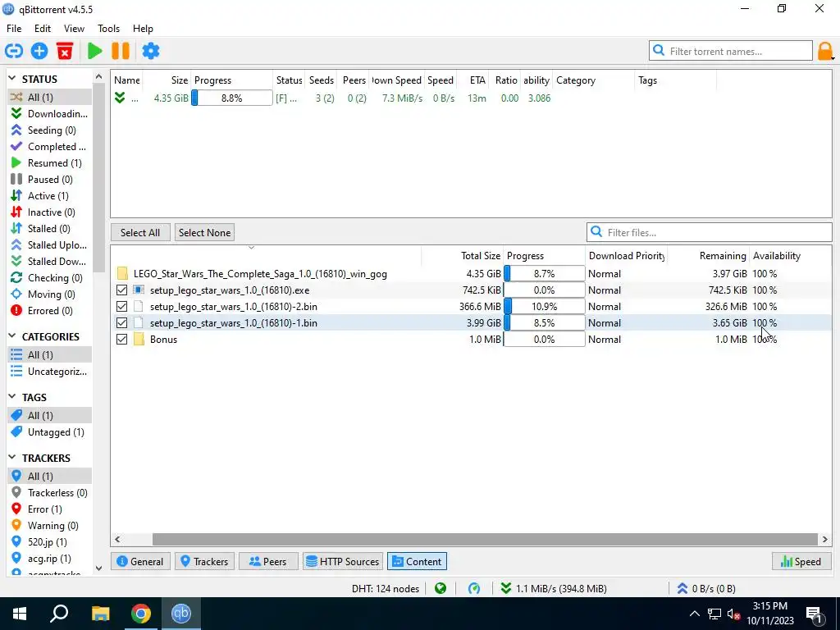Open the View menu
The height and width of the screenshot is (630, 840).
[74, 29]
